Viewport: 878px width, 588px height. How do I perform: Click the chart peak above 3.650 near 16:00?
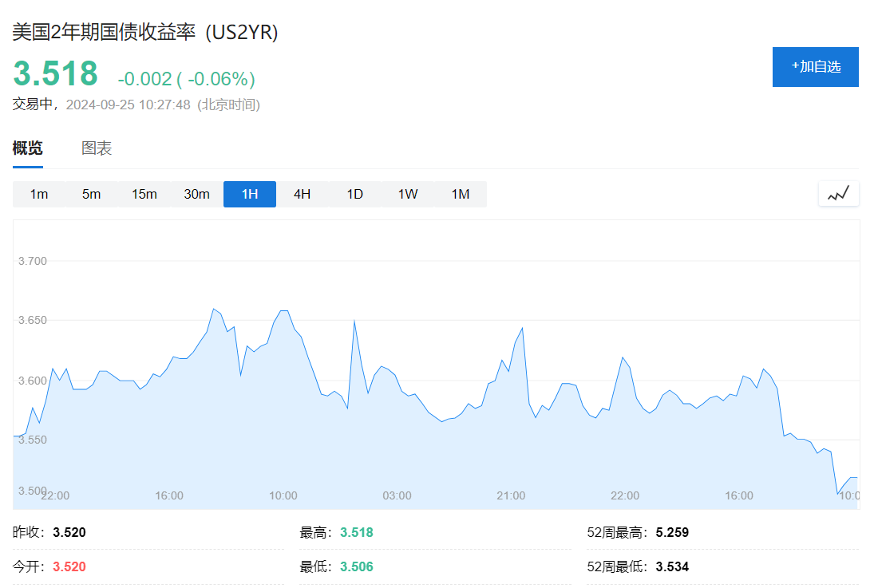coord(214,309)
